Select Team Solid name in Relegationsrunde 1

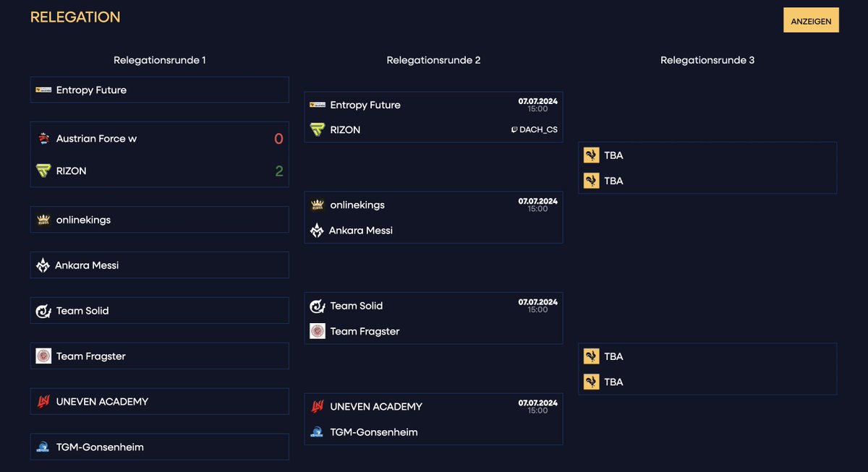point(82,311)
